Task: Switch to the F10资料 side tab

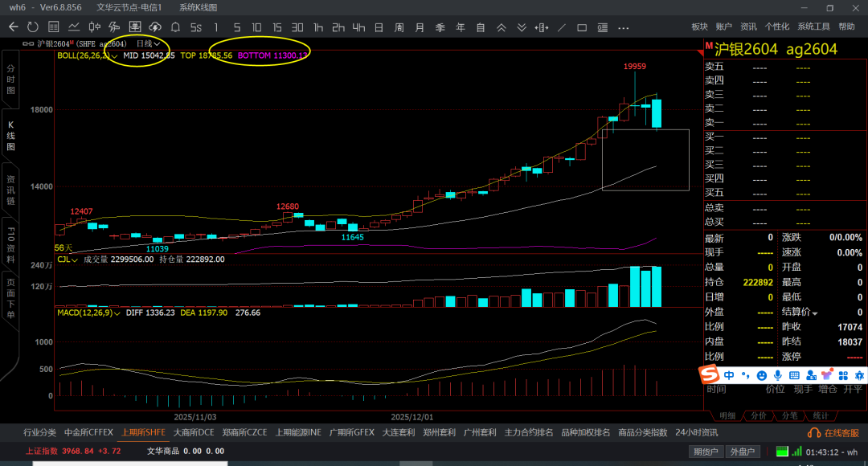Action: pyautogui.click(x=10, y=244)
